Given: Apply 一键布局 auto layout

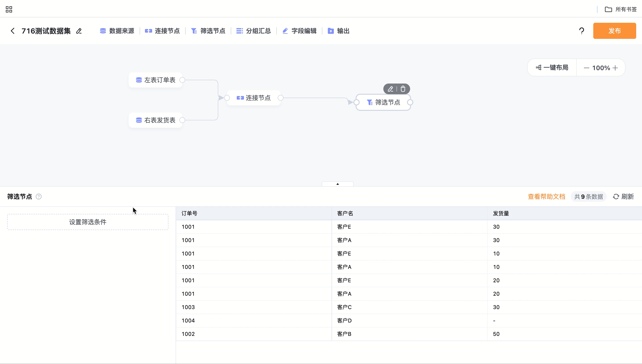Looking at the screenshot, I should point(552,67).
